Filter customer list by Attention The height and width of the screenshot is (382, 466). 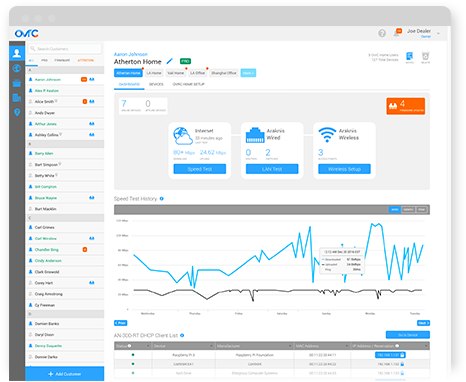(x=85, y=60)
